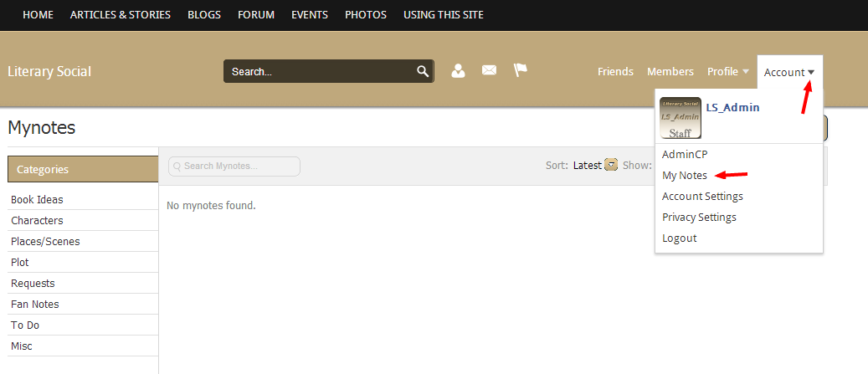Click the LS_Admin username link
This screenshot has height=374, width=868.
coord(733,107)
